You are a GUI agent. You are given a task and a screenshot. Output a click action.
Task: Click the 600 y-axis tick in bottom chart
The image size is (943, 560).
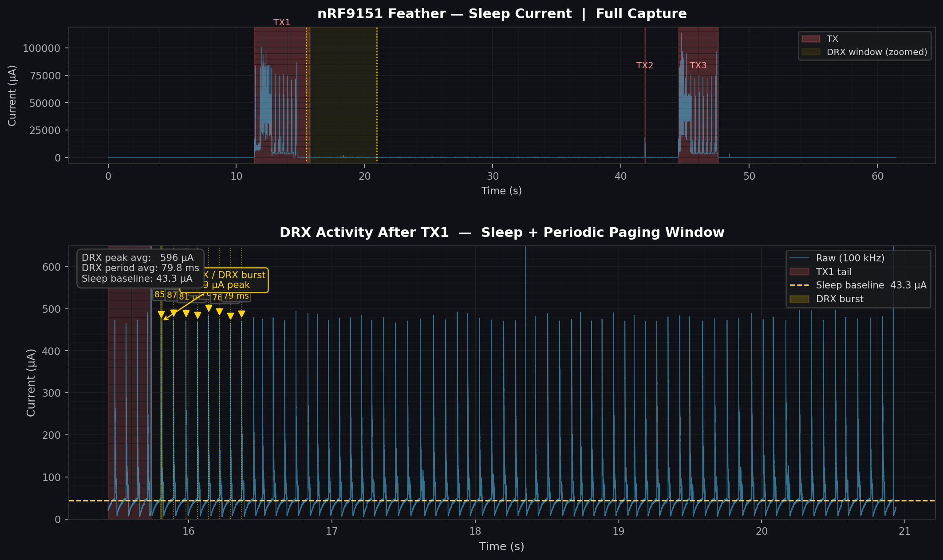point(51,267)
